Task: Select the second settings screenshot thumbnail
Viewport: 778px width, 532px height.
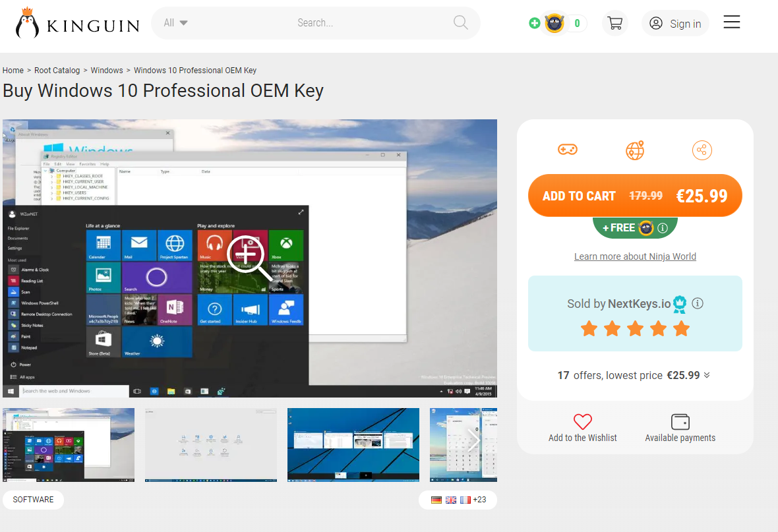Action: [211, 445]
